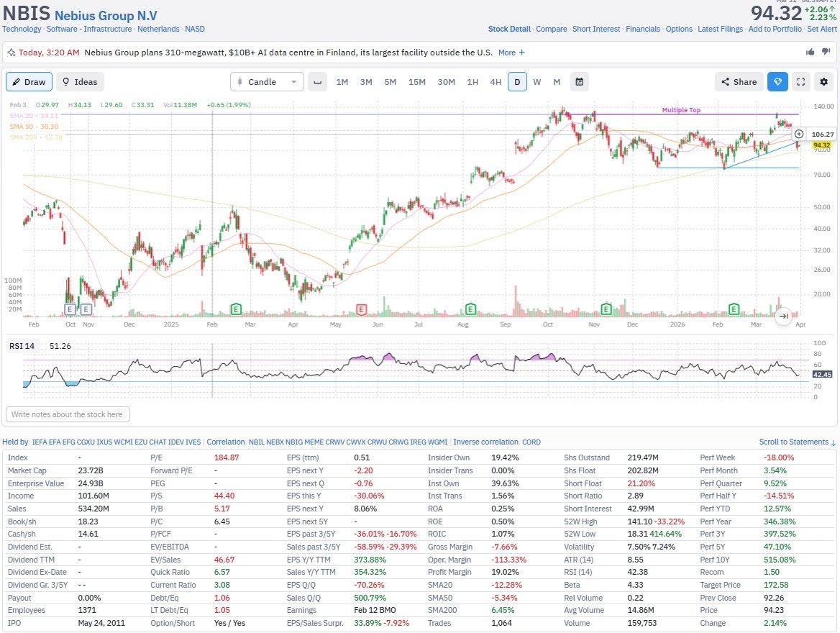
Task: Click the Share button
Action: (x=739, y=82)
